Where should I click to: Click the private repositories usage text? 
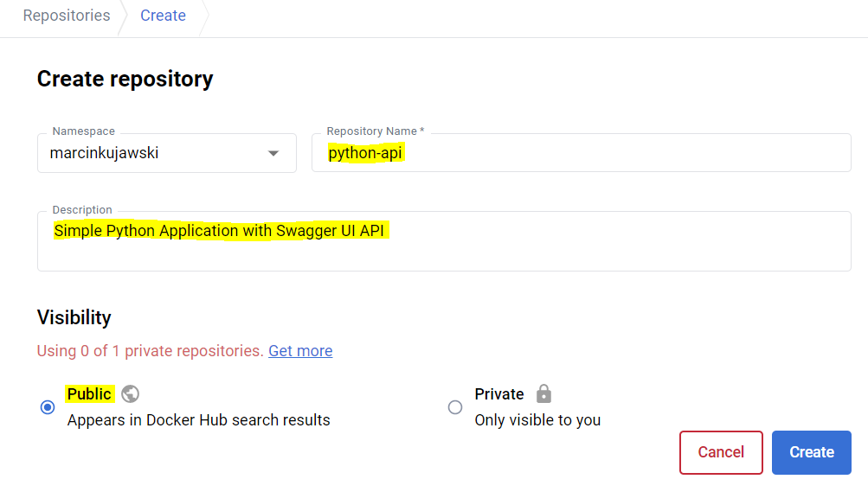pyautogui.click(x=150, y=350)
